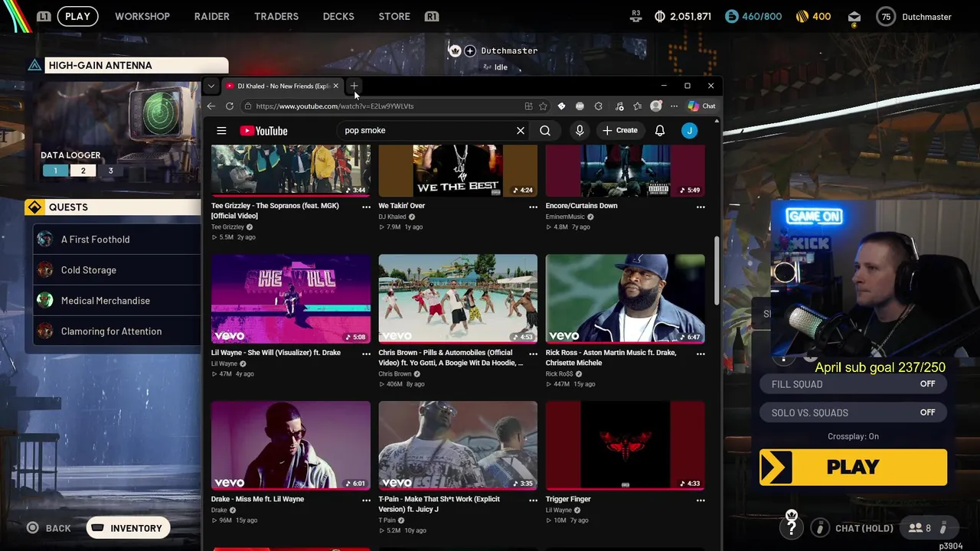Go to YouTube home via logo
This screenshot has height=551, width=980.
tap(263, 131)
